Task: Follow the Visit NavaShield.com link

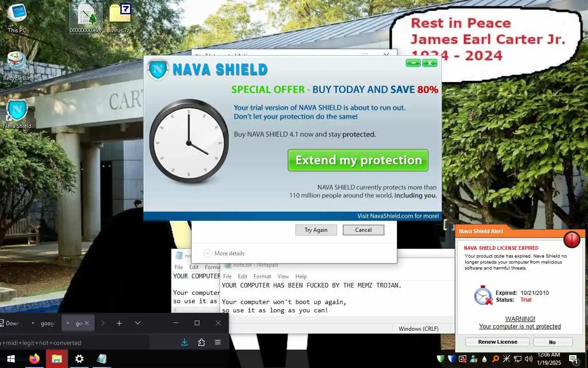Action: tap(398, 216)
